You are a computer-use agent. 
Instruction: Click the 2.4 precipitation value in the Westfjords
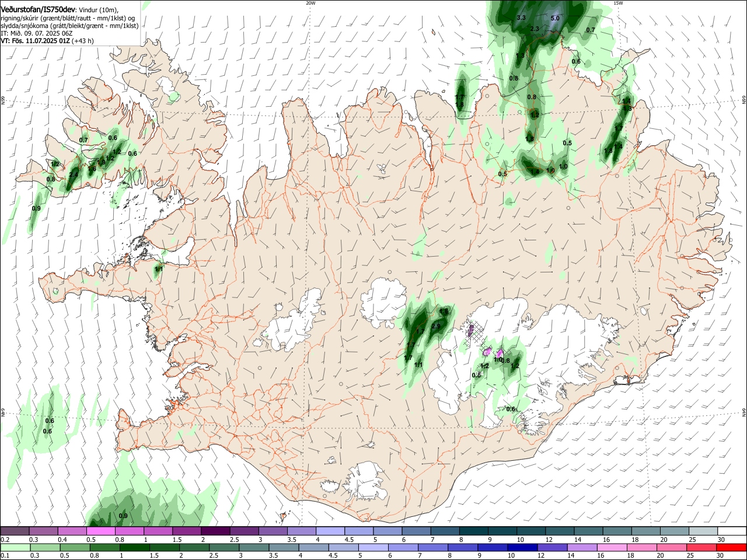coord(74,174)
